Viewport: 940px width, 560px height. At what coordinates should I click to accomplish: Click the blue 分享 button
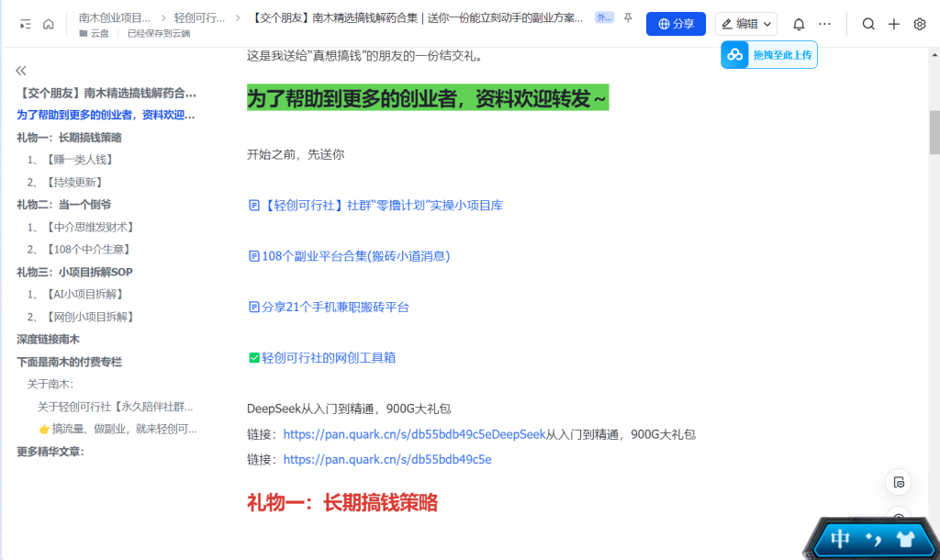(676, 24)
